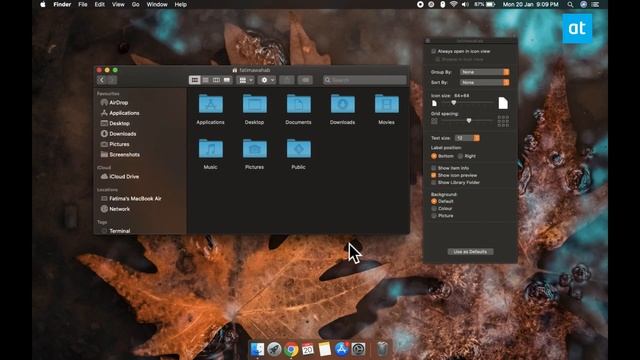The image size is (640, 360).
Task: Open App Store from the Dock
Action: tap(342, 349)
